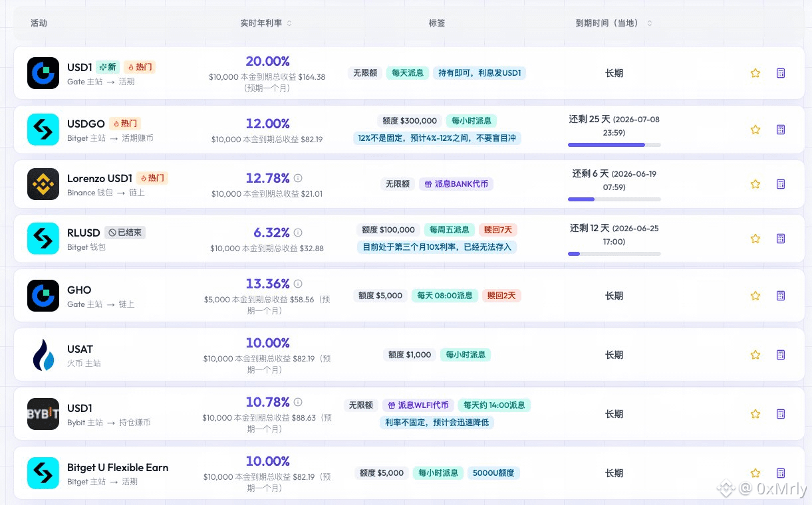Click the Gate logo beside GHO
Image resolution: width=812 pixels, height=505 pixels.
[43, 296]
